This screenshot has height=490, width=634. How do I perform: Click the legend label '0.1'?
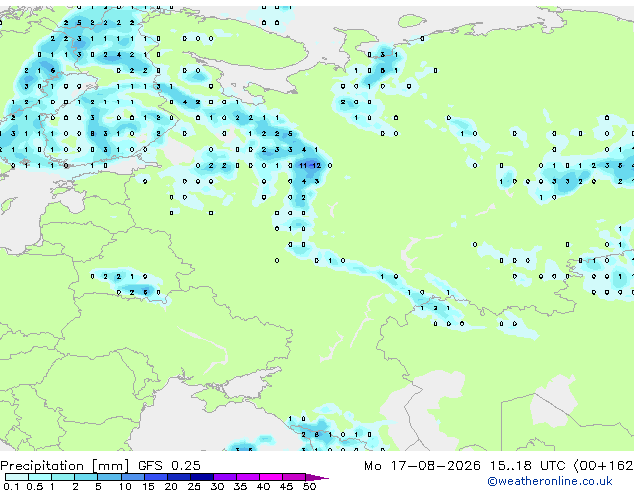(x=11, y=486)
